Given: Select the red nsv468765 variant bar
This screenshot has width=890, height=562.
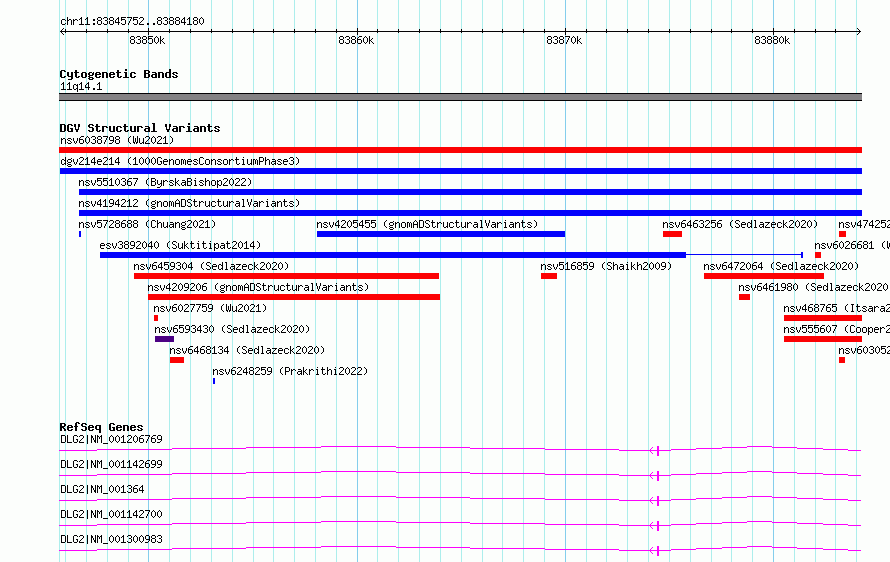Looking at the screenshot, I should click(x=823, y=318).
